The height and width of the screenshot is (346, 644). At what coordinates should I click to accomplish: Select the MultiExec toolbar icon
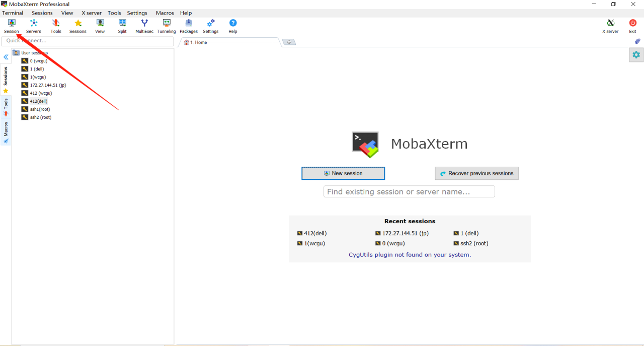144,26
